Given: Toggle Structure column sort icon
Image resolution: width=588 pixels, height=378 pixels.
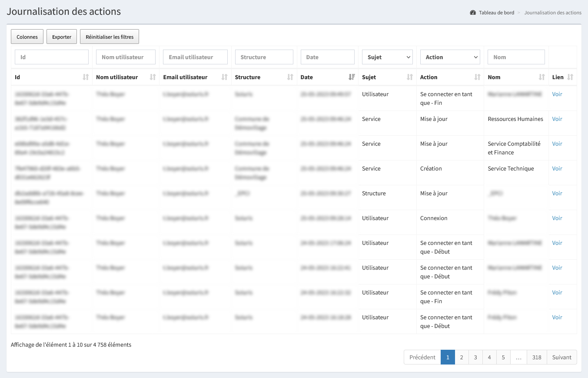Looking at the screenshot, I should click(x=290, y=77).
